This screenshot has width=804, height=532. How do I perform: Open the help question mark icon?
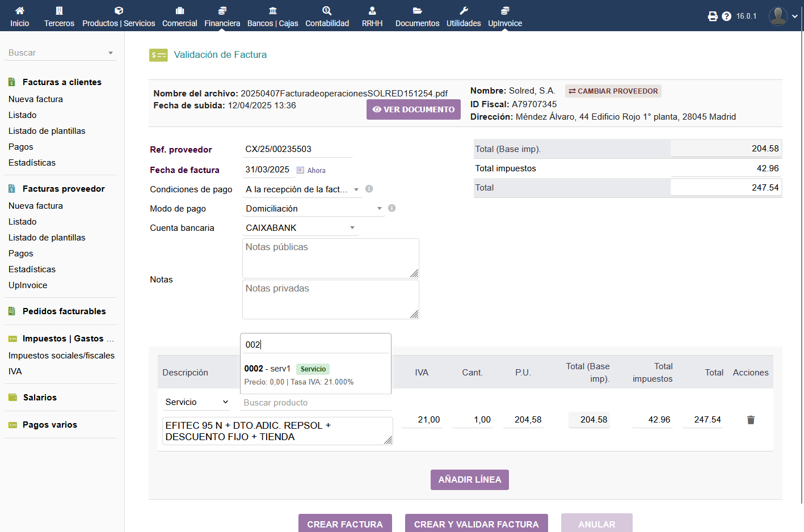(726, 16)
